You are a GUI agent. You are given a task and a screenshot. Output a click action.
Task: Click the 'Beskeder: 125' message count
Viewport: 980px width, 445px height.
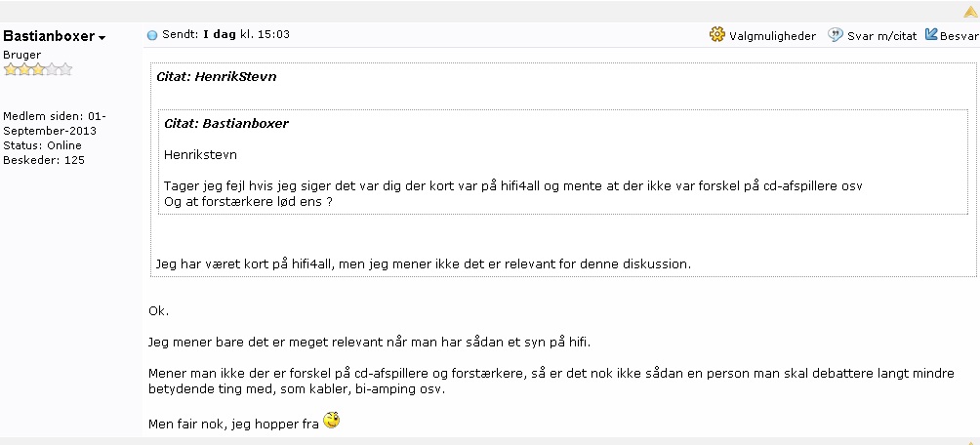[x=44, y=160]
